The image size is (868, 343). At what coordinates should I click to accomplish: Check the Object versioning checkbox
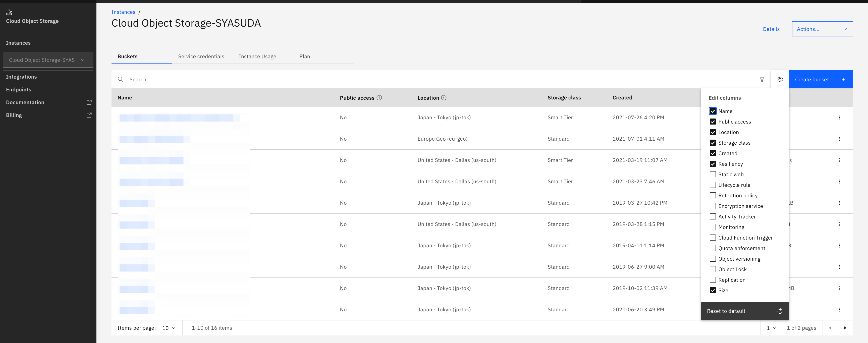713,259
